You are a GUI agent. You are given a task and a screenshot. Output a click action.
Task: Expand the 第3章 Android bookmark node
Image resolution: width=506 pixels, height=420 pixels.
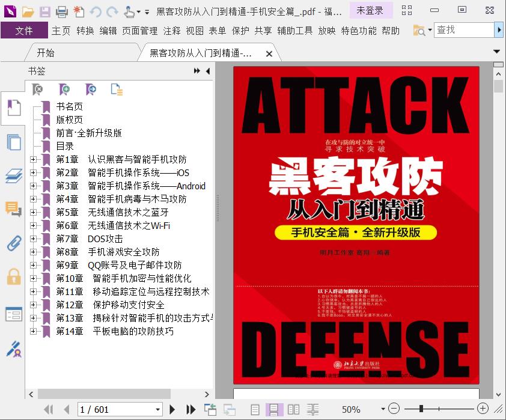coord(33,186)
